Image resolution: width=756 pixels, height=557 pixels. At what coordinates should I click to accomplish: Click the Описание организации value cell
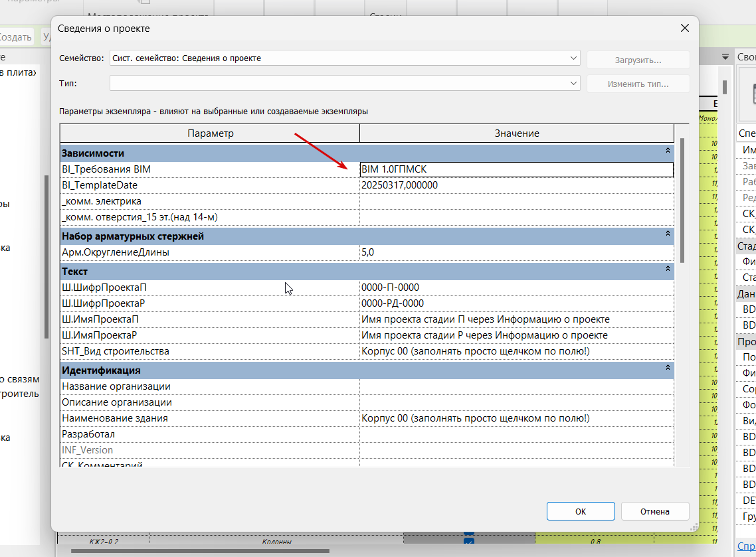[516, 402]
